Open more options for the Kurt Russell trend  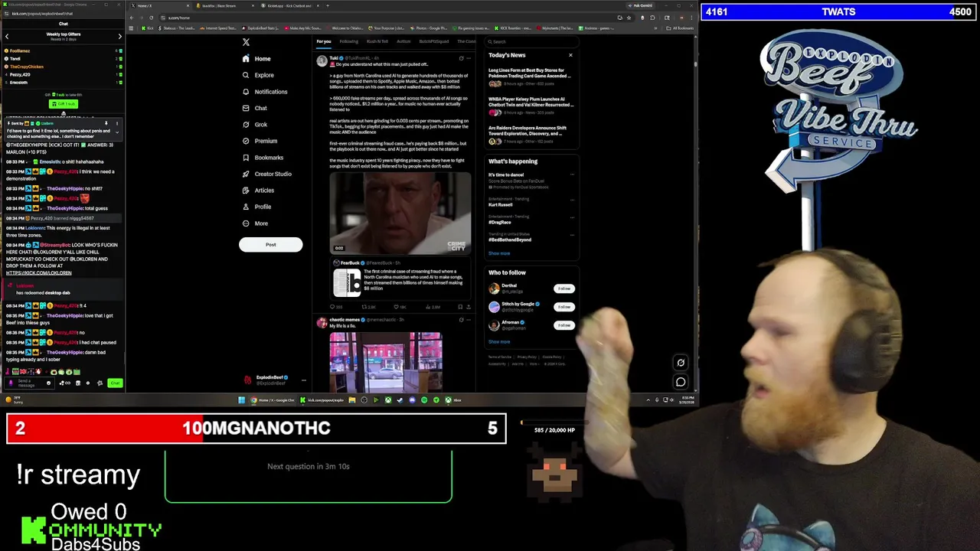click(572, 201)
